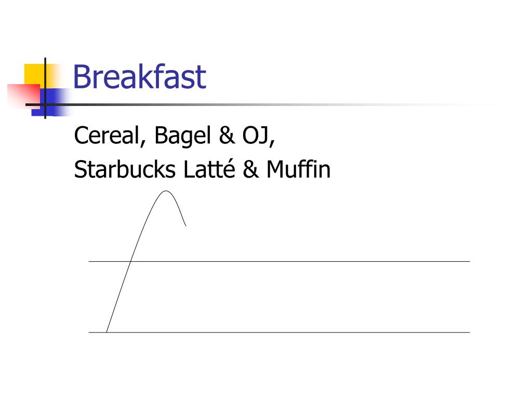The image size is (532, 399).
Task: Click the word Latté
Action: click(x=209, y=169)
